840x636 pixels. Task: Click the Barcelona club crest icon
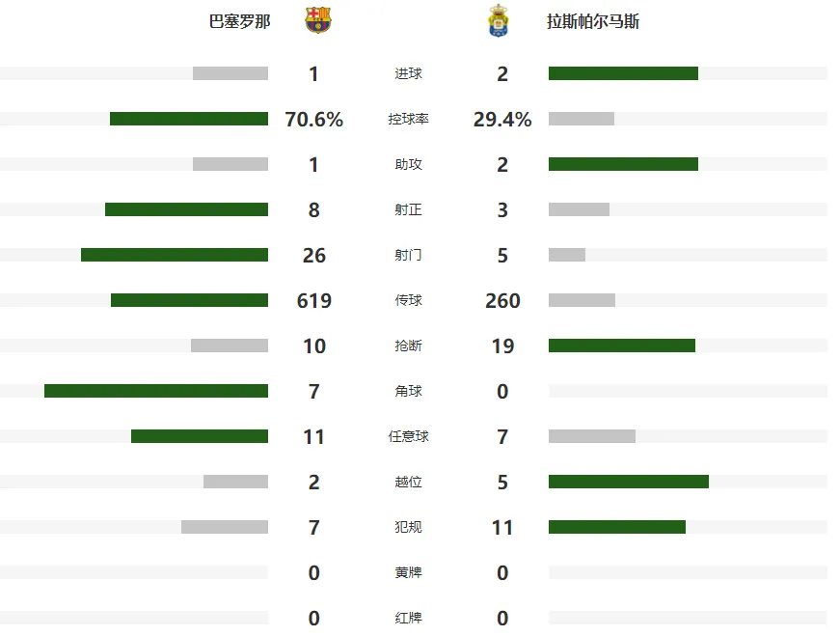point(318,20)
